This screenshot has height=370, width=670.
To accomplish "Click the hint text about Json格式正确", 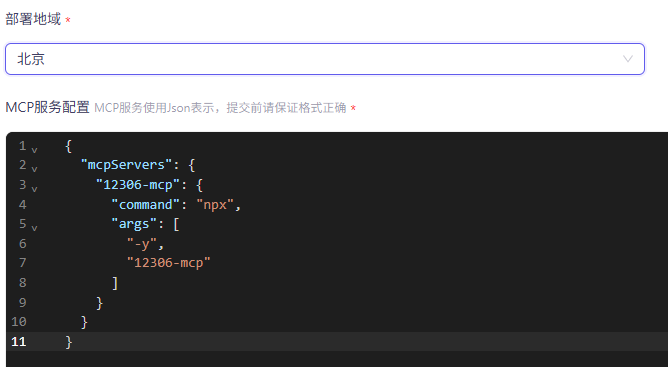I will 220,108.
